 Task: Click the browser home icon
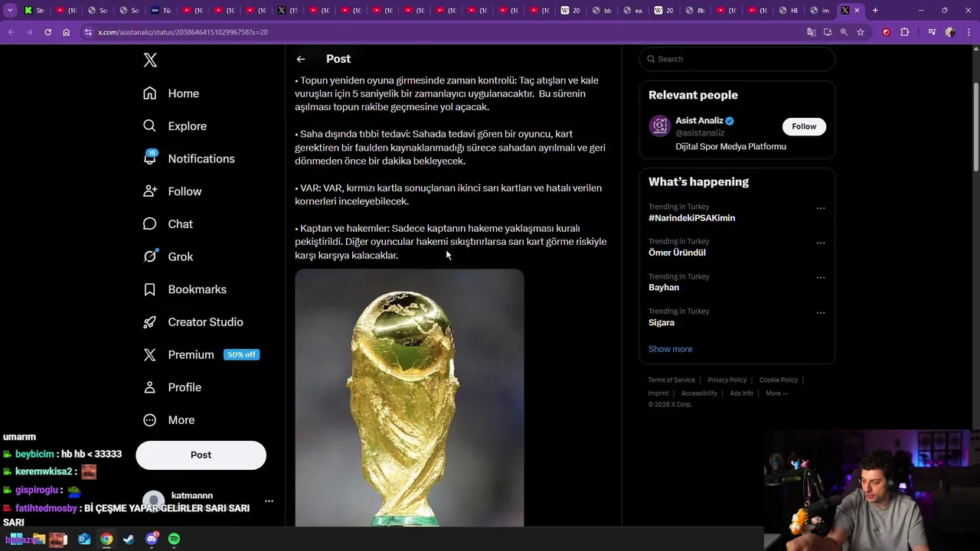tap(67, 32)
